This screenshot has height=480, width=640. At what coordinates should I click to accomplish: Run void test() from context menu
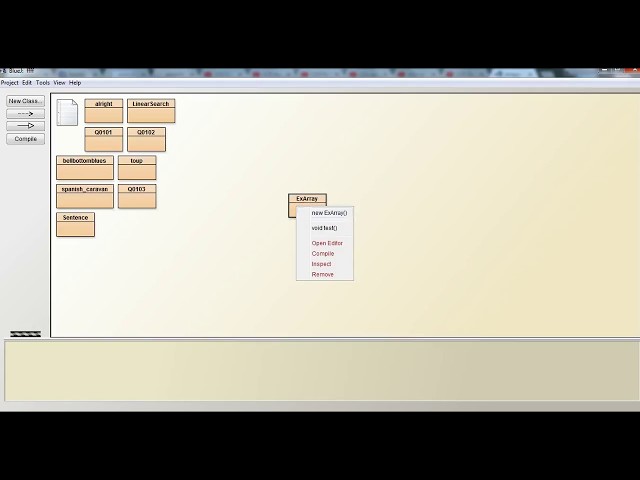point(325,228)
